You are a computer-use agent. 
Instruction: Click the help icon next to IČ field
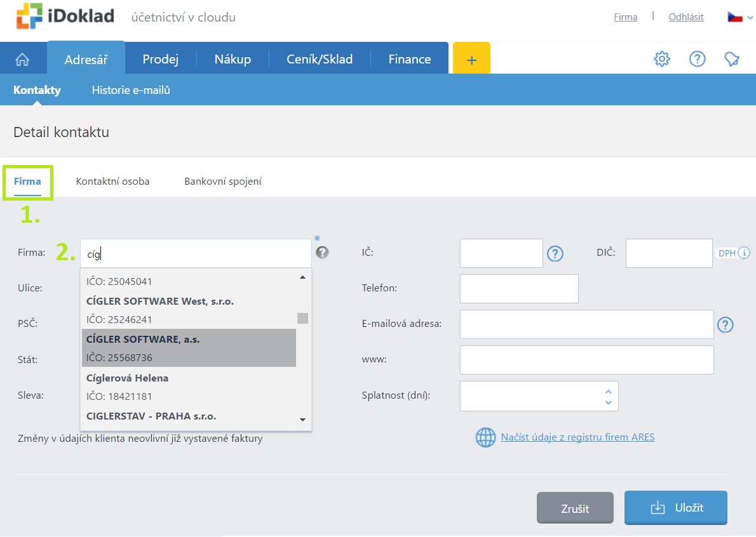tap(555, 253)
